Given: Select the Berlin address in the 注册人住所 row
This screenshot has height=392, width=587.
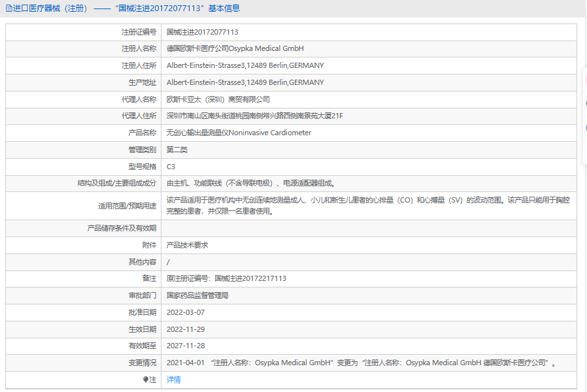Looking at the screenshot, I should pyautogui.click(x=245, y=65).
